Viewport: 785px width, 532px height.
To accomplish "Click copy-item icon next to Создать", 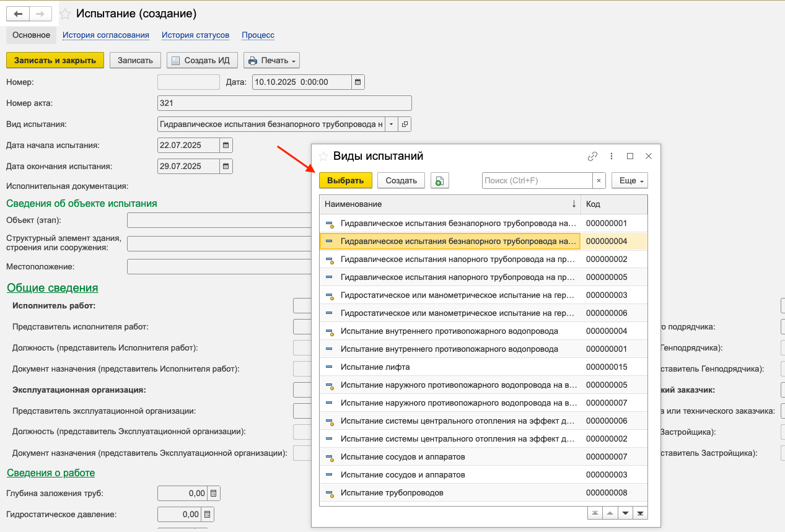I will [x=439, y=180].
